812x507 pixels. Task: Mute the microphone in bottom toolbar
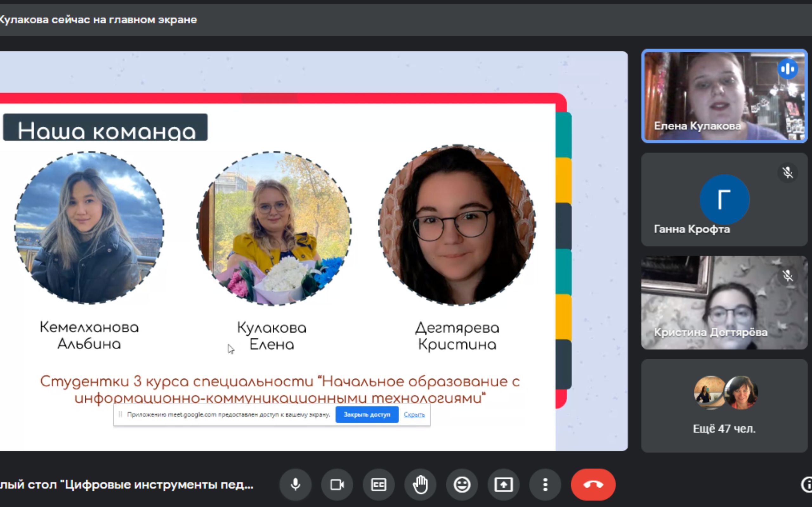point(295,485)
